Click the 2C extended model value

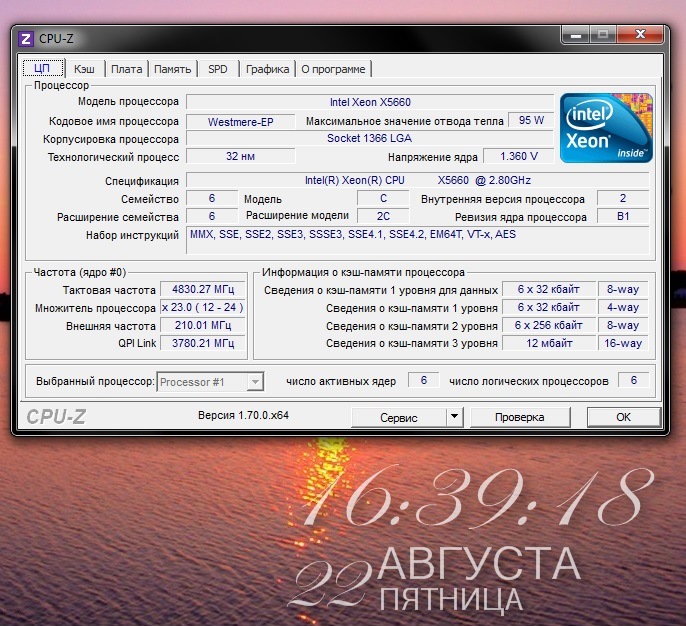(x=383, y=216)
